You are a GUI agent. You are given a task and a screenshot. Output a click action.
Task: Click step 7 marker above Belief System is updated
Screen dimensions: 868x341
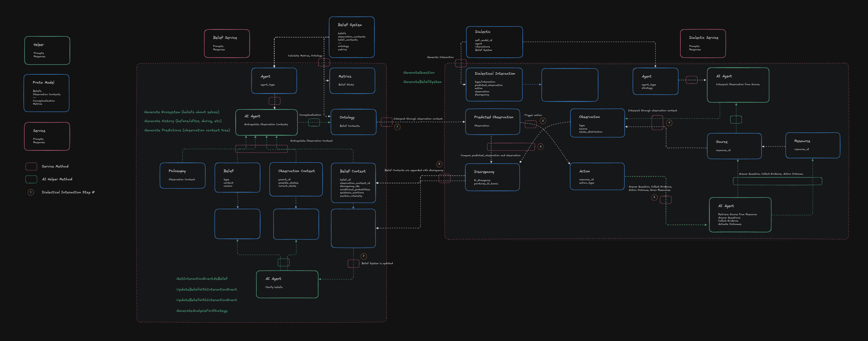coord(364,256)
